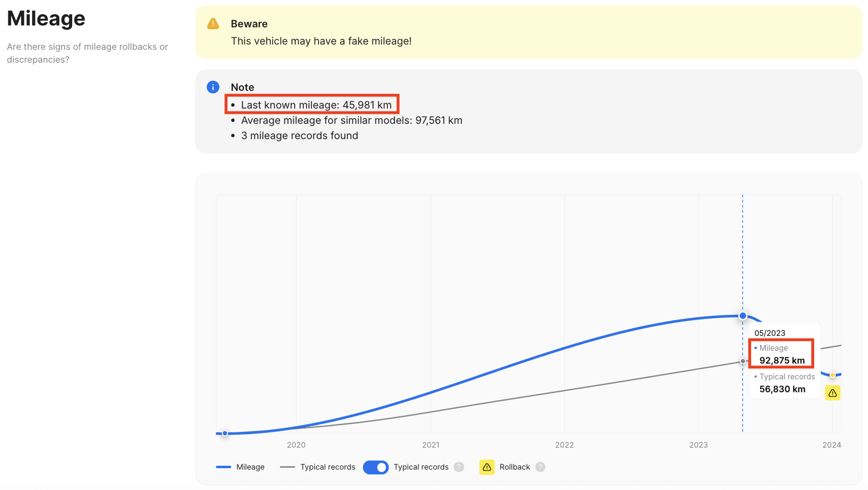Click the fake mileage warning text

(x=321, y=41)
